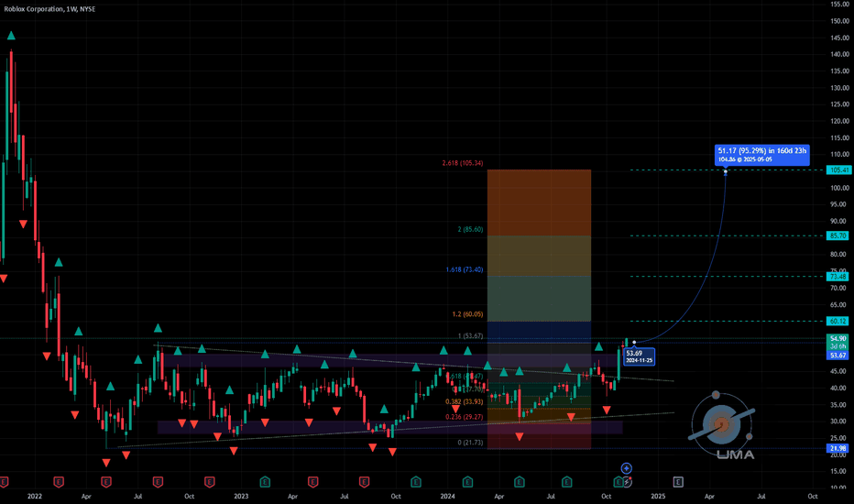The height and width of the screenshot is (504, 854).
Task: Click the 85.70 price label on the axis
Action: [x=838, y=236]
